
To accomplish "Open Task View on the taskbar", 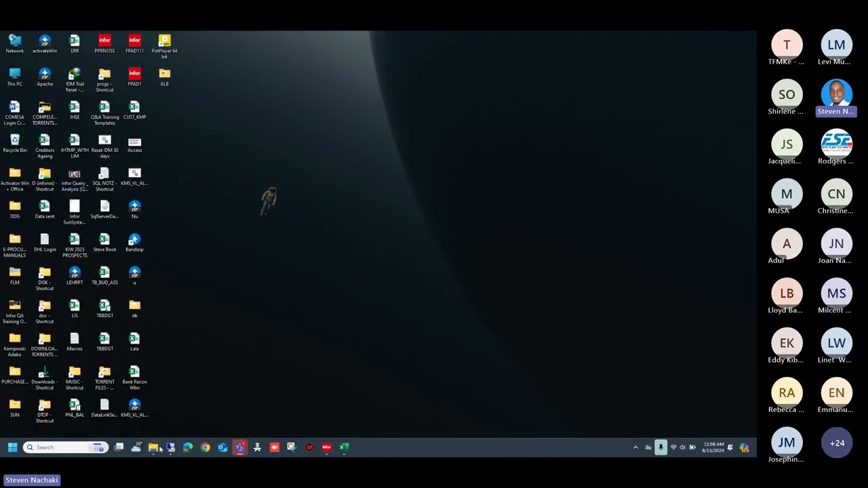I will coord(119,447).
